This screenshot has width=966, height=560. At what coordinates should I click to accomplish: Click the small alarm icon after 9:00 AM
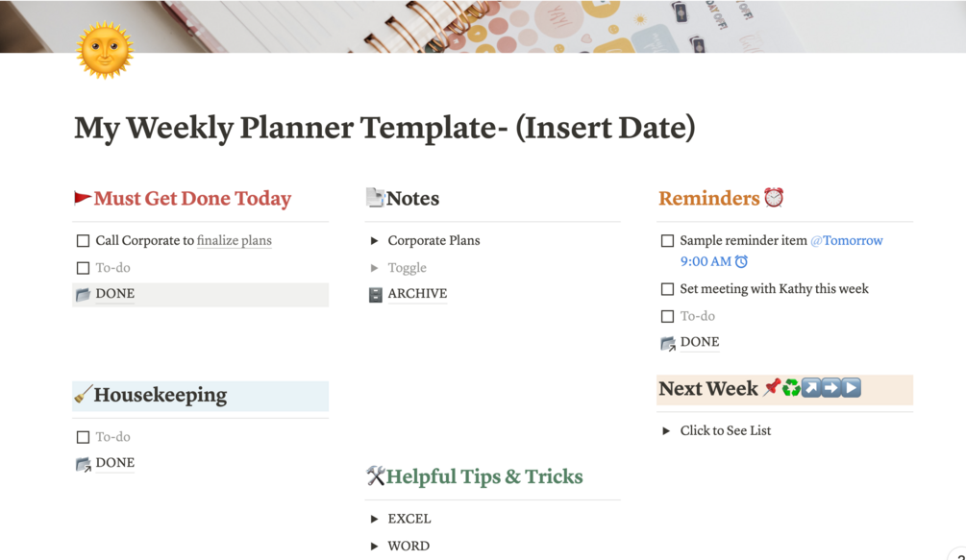pos(741,261)
